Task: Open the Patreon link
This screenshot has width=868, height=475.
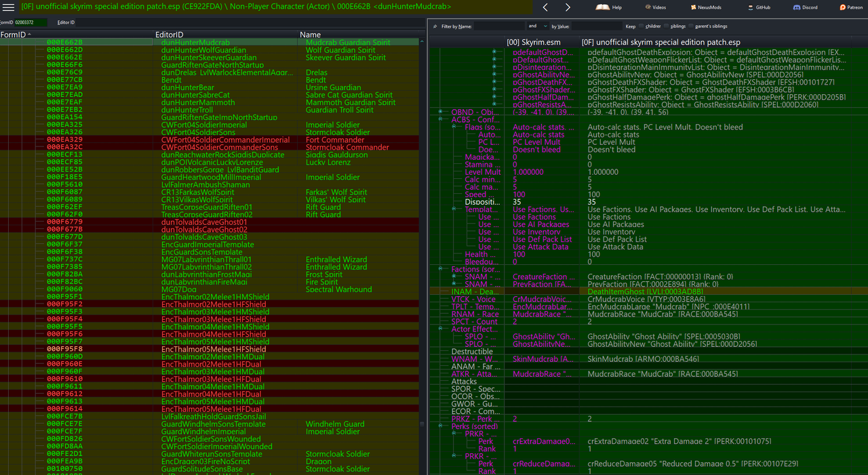Action: 851,7
